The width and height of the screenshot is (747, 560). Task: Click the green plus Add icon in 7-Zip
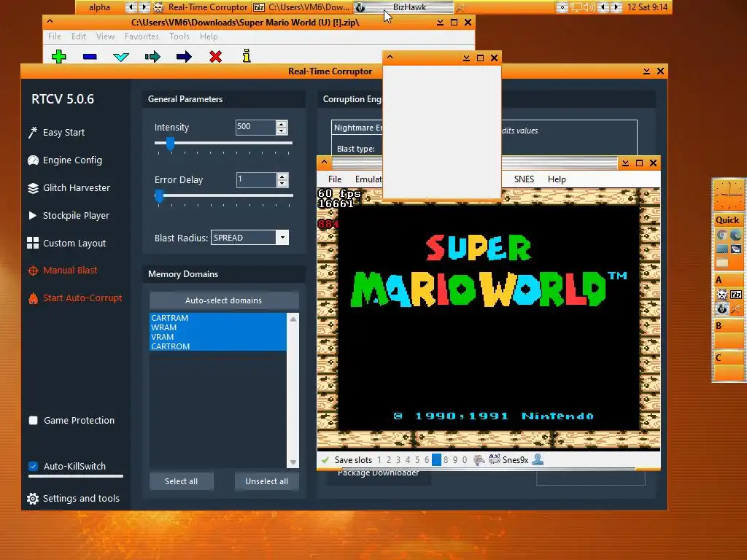click(58, 57)
